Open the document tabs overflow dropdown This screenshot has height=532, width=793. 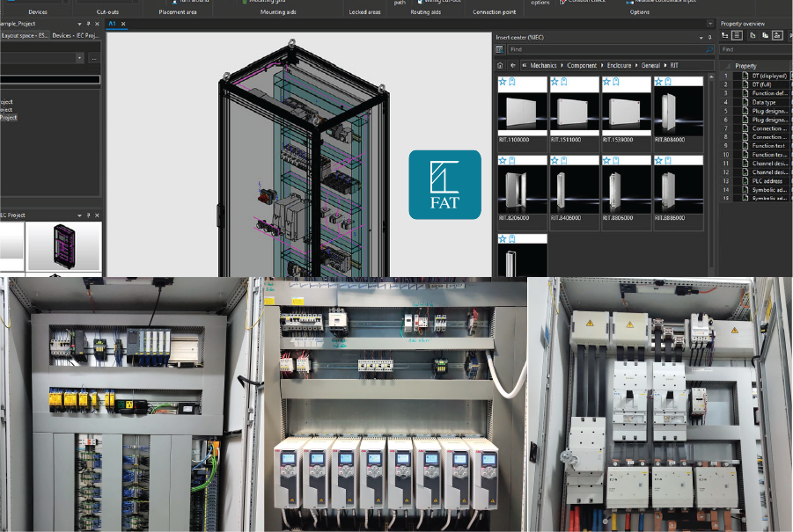click(710, 24)
